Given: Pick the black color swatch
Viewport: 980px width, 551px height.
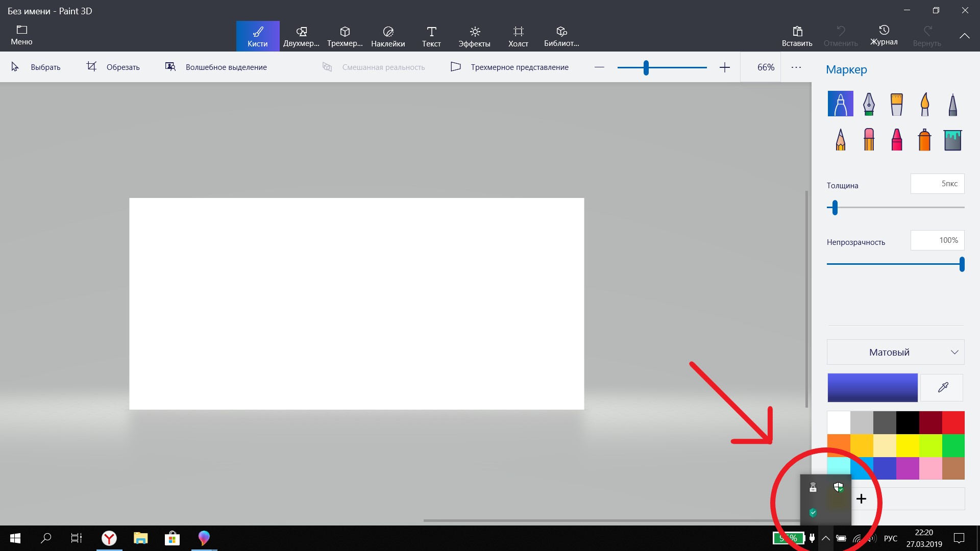Looking at the screenshot, I should (907, 422).
